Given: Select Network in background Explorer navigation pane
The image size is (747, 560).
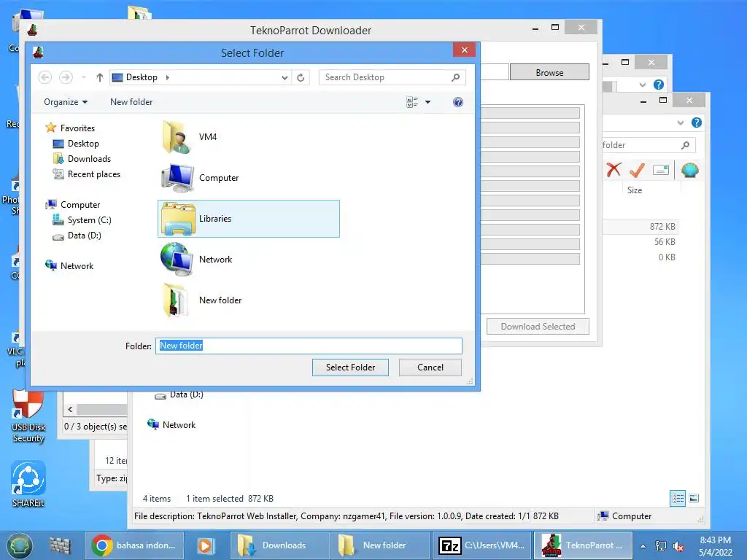Looking at the screenshot, I should (171, 425).
